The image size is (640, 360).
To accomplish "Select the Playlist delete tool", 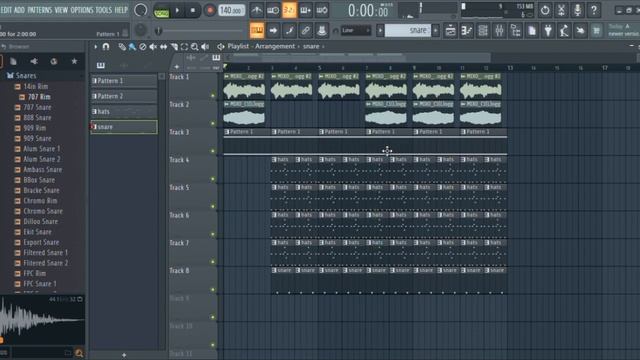I will tap(143, 47).
